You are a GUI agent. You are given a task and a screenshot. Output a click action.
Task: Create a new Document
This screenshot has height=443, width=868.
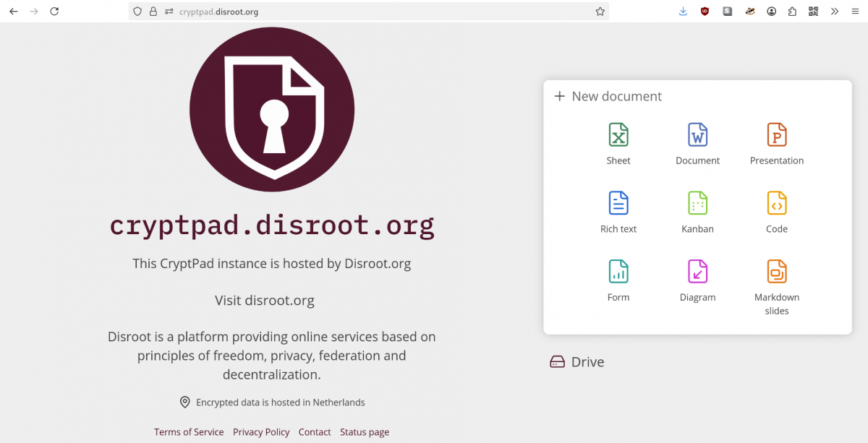(697, 142)
